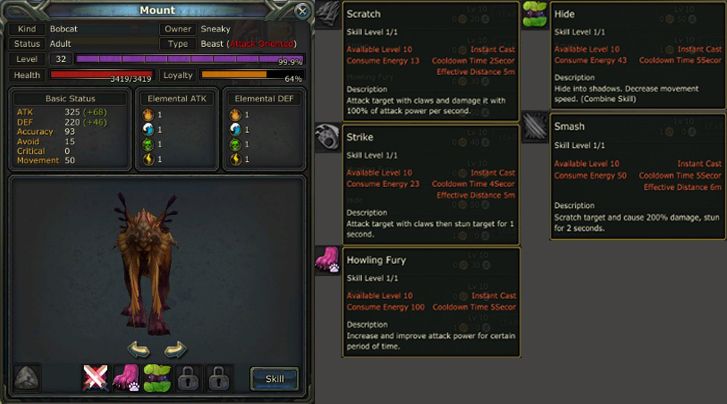Click the fire Elemental ATK icon
Image resolution: width=727 pixels, height=404 pixels.
(x=148, y=114)
